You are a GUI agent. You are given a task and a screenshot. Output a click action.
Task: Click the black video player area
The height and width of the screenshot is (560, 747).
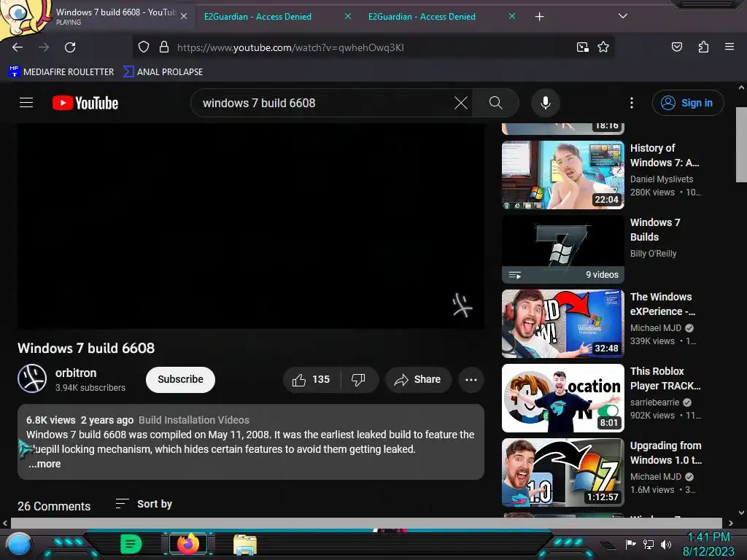tap(251, 226)
